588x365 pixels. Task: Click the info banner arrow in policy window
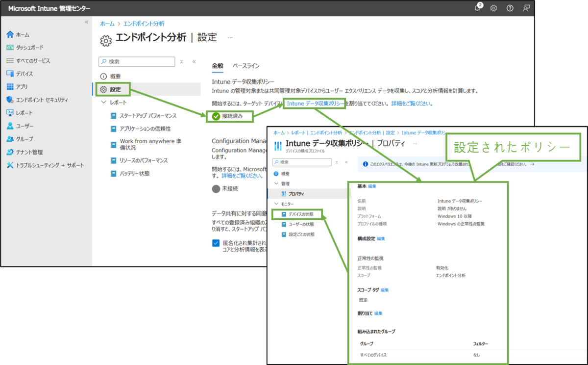(532, 164)
